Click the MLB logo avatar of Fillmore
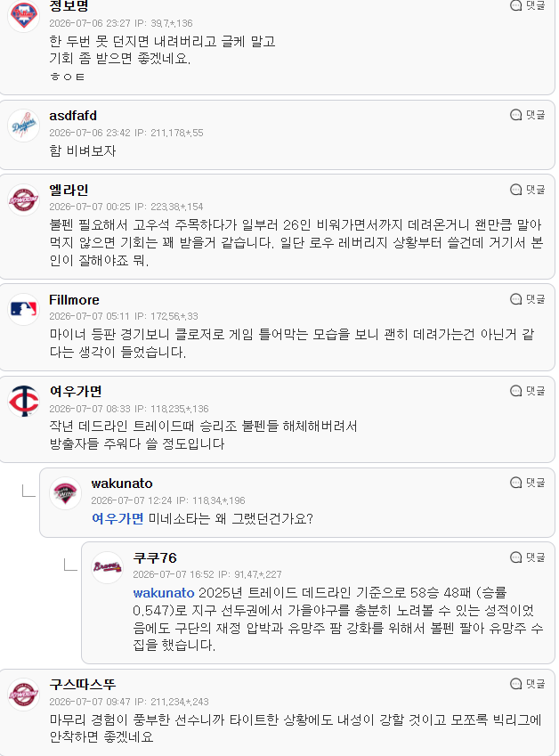 coord(24,309)
